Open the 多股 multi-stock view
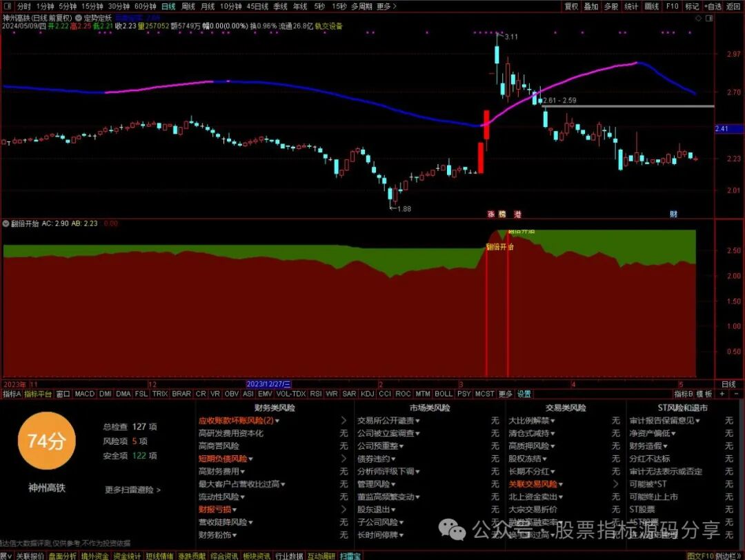The image size is (745, 560). tap(611, 6)
